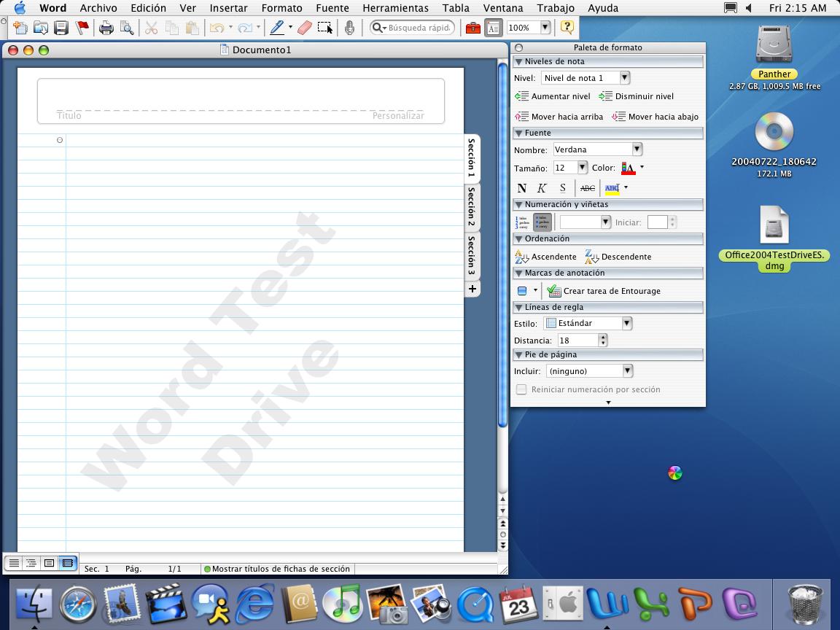Click the Búsqueda rápida search field
The image size is (840, 630).
413,27
